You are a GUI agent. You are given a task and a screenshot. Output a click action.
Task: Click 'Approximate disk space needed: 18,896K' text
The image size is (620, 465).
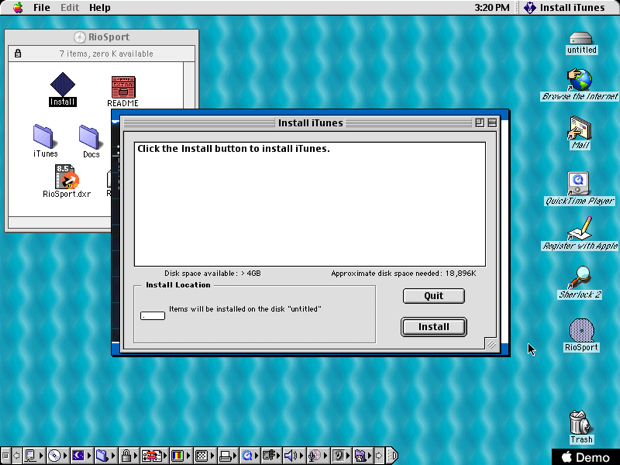[403, 273]
